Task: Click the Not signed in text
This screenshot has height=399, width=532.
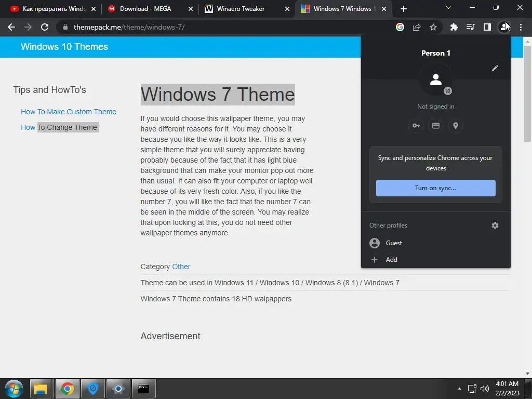Action: click(436, 107)
